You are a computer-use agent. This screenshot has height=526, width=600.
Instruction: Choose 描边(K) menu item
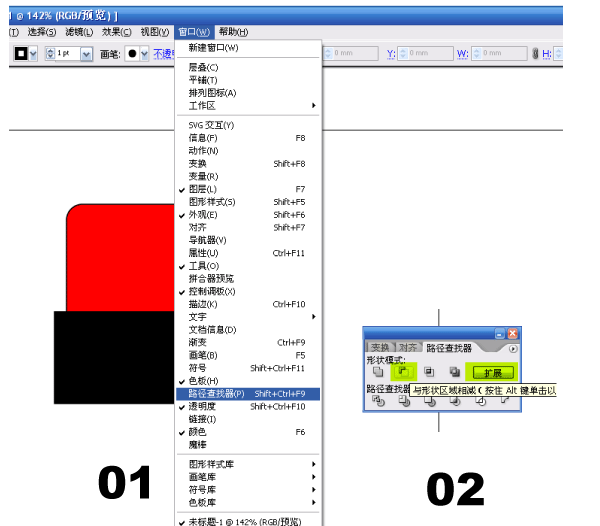[248, 305]
